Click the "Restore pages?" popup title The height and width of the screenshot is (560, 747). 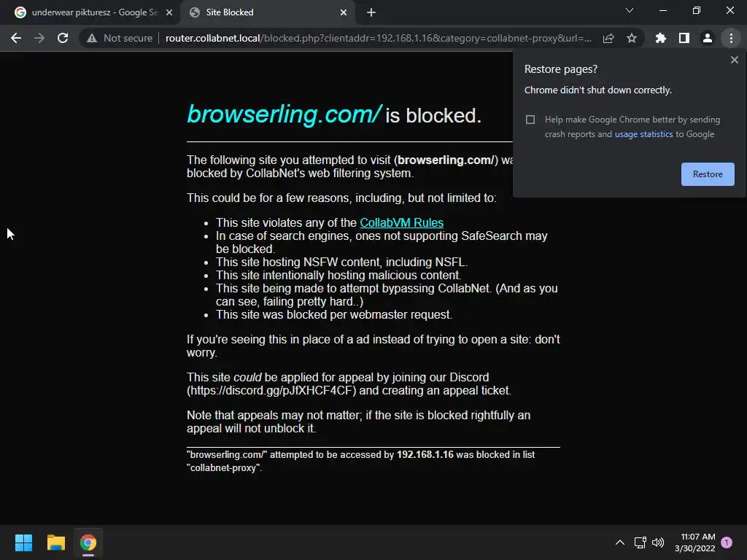pos(561,69)
